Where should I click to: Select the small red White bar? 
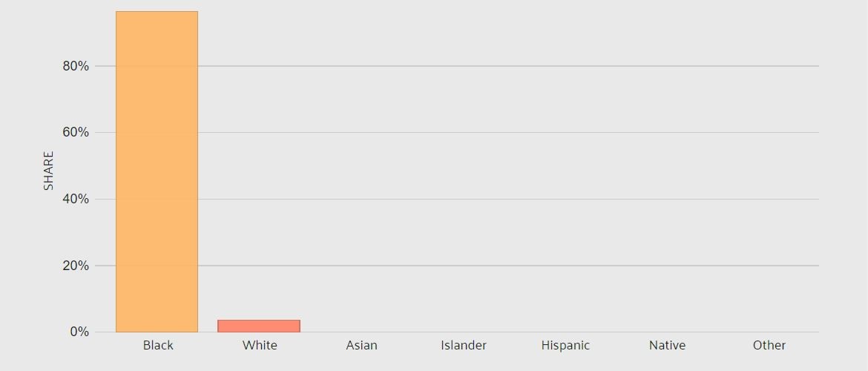click(258, 326)
